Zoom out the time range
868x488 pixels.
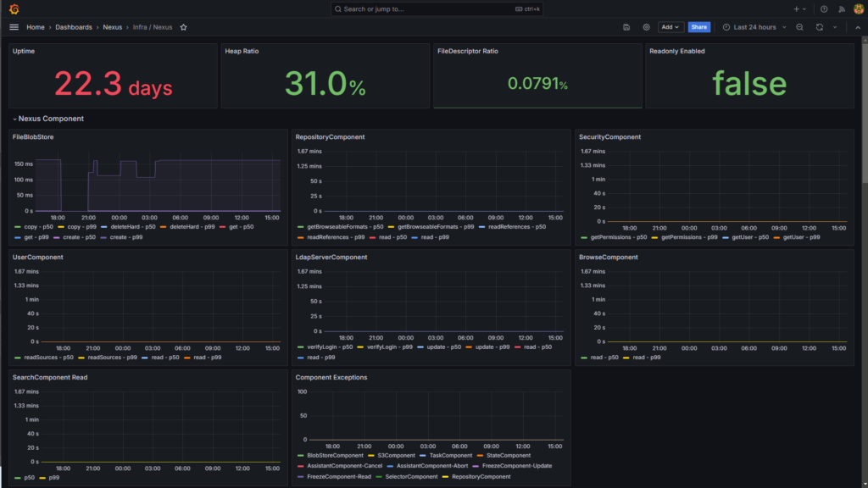coord(799,27)
